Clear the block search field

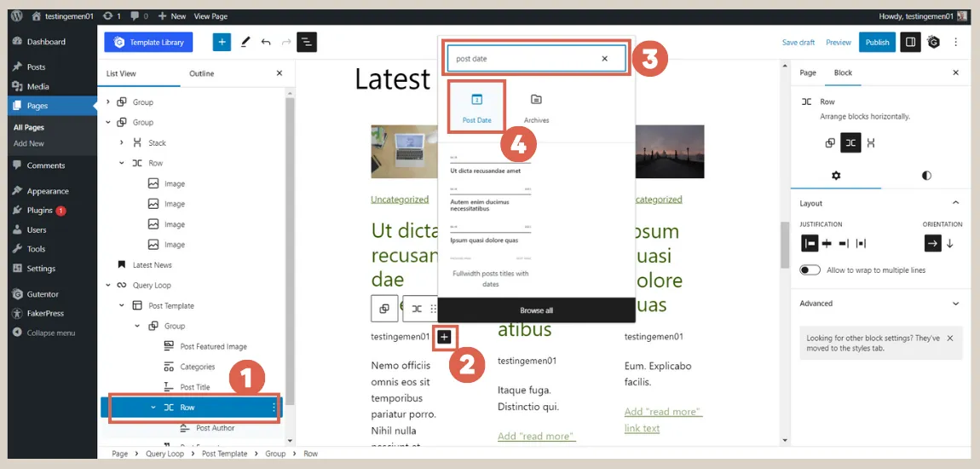tap(604, 59)
